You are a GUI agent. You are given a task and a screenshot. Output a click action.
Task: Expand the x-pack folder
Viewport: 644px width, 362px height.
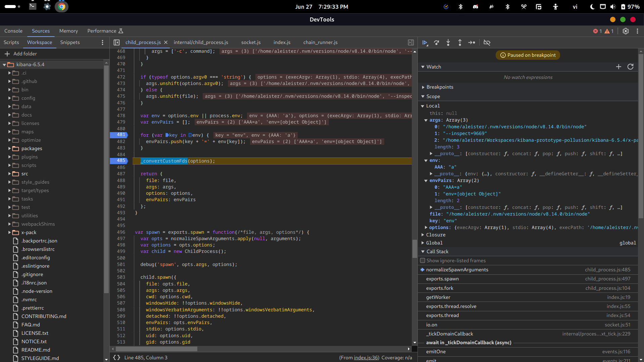coord(10,232)
